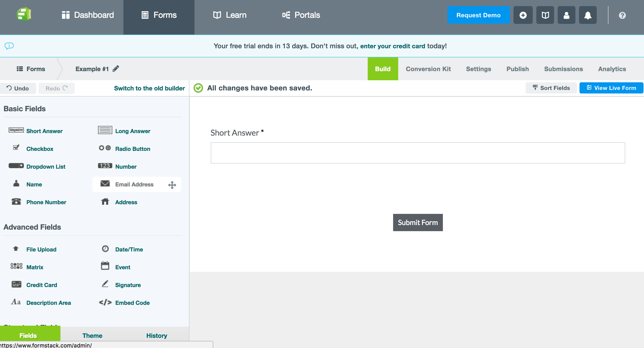Click the help question mark icon

click(622, 15)
